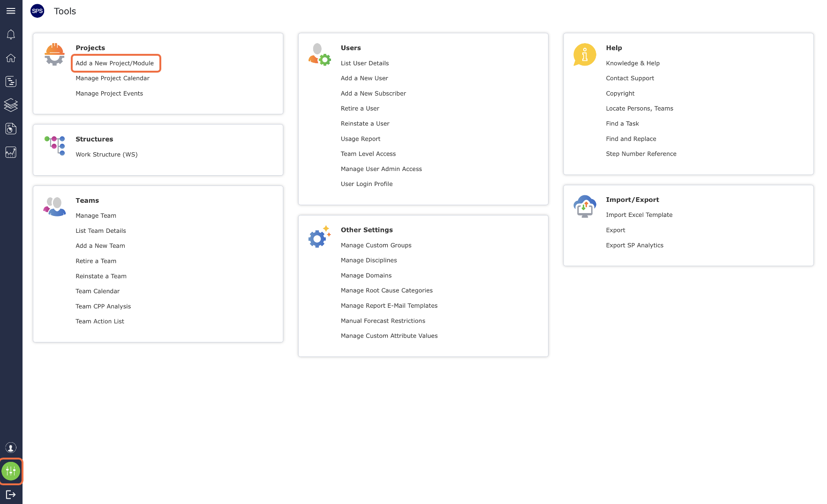The image size is (827, 504).
Task: Open Knowledge & Help
Action: point(632,63)
